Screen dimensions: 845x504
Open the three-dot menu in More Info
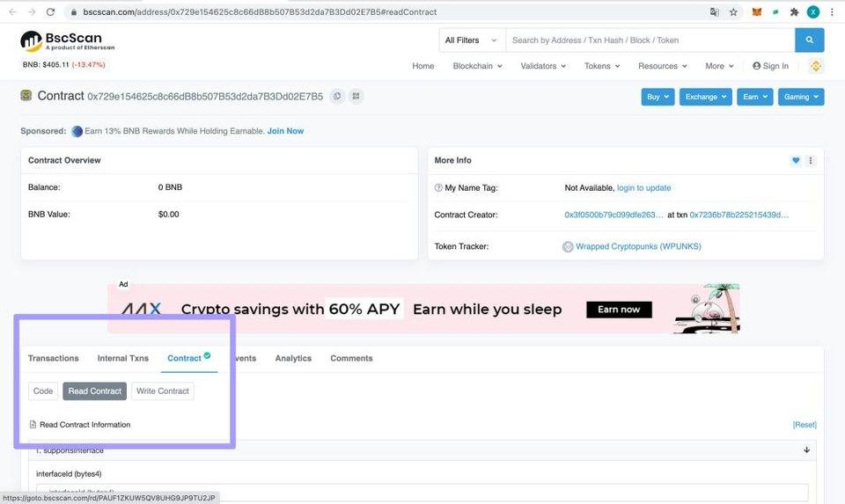[811, 161]
